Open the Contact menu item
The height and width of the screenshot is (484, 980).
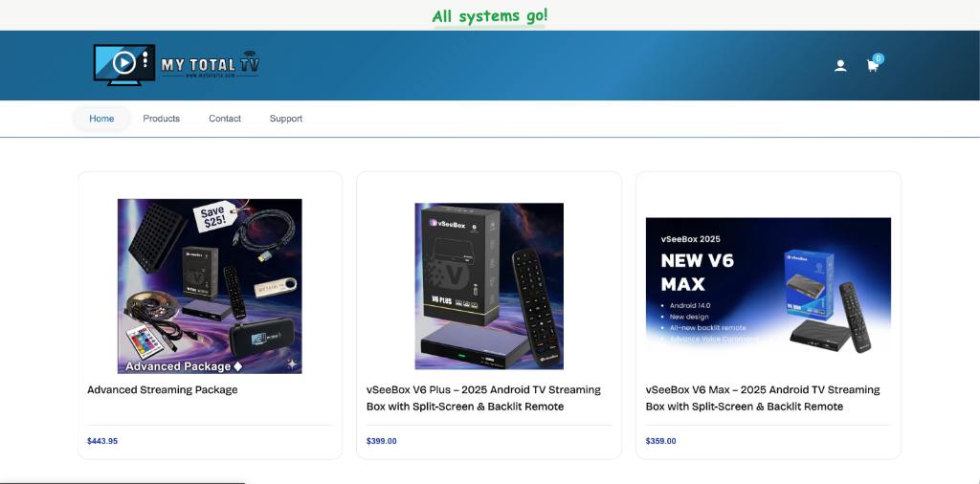(x=225, y=119)
